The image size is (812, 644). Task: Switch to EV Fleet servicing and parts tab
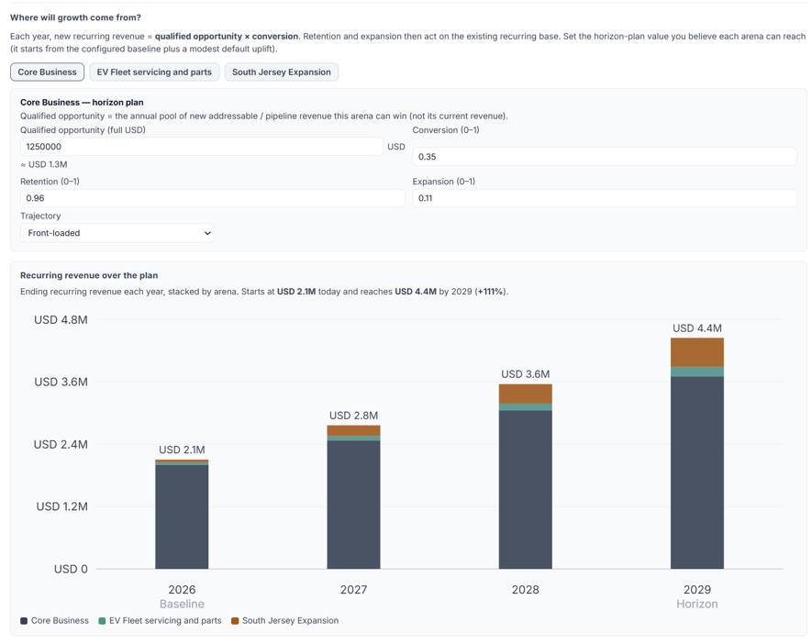pos(154,72)
